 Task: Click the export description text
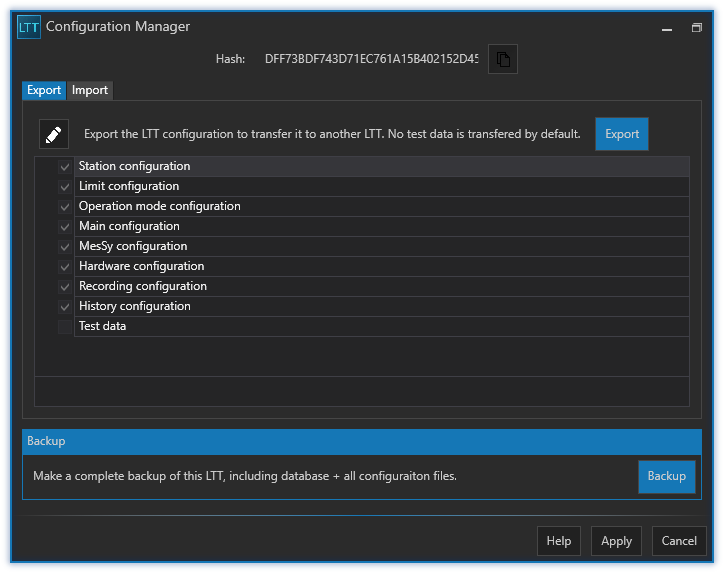[x=332, y=134]
